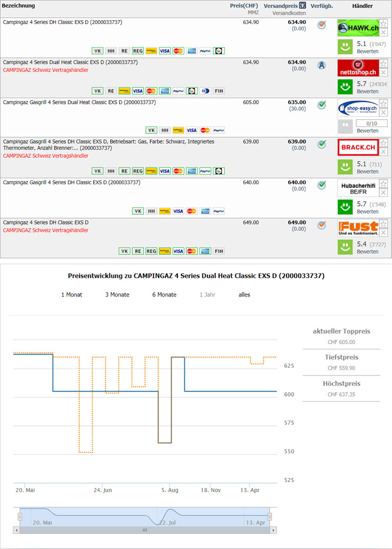
Task: Click the availability checkmark icon for HAWK.ch
Action: coord(321,25)
